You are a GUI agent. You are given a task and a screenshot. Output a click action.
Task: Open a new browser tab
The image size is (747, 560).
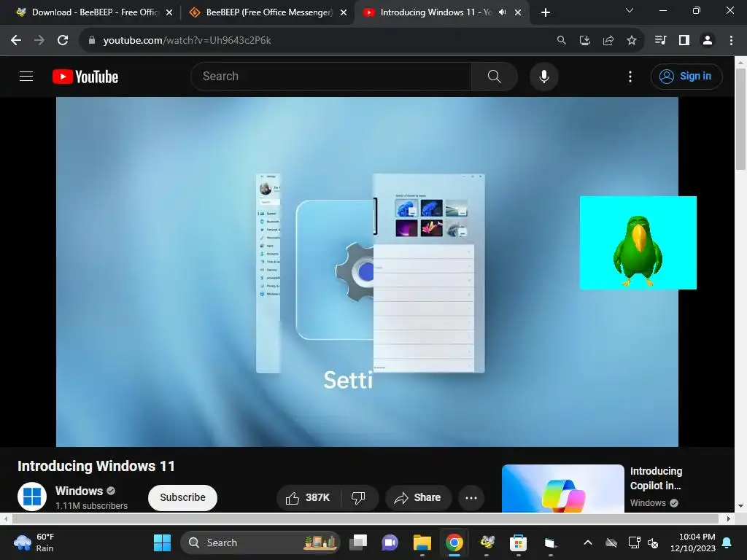click(546, 12)
